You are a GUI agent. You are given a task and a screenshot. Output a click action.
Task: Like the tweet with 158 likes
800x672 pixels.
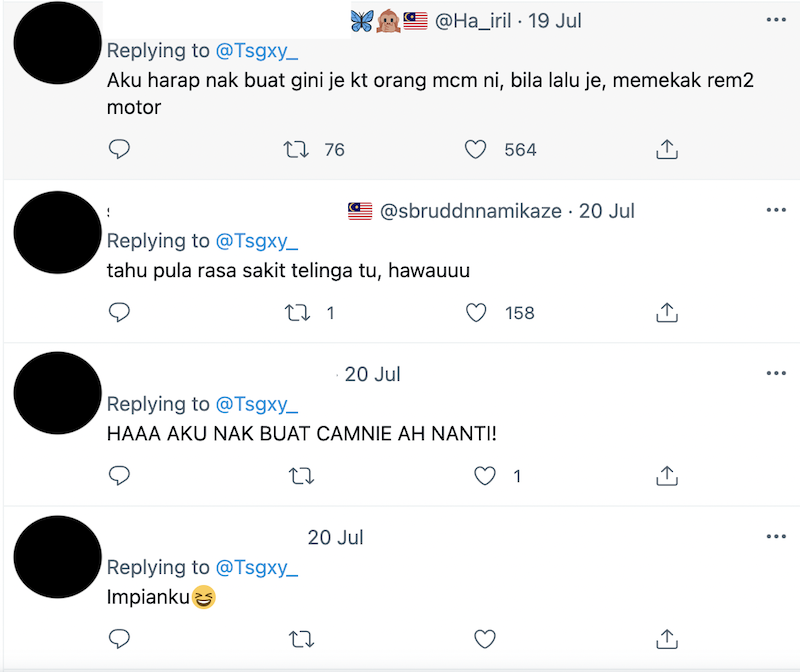pos(476,313)
